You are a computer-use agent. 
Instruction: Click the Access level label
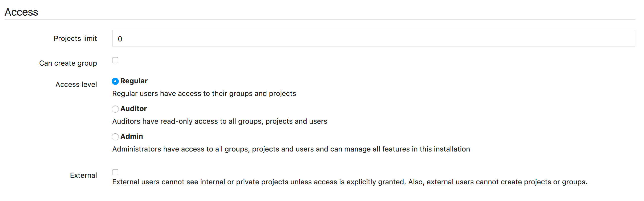[76, 84]
